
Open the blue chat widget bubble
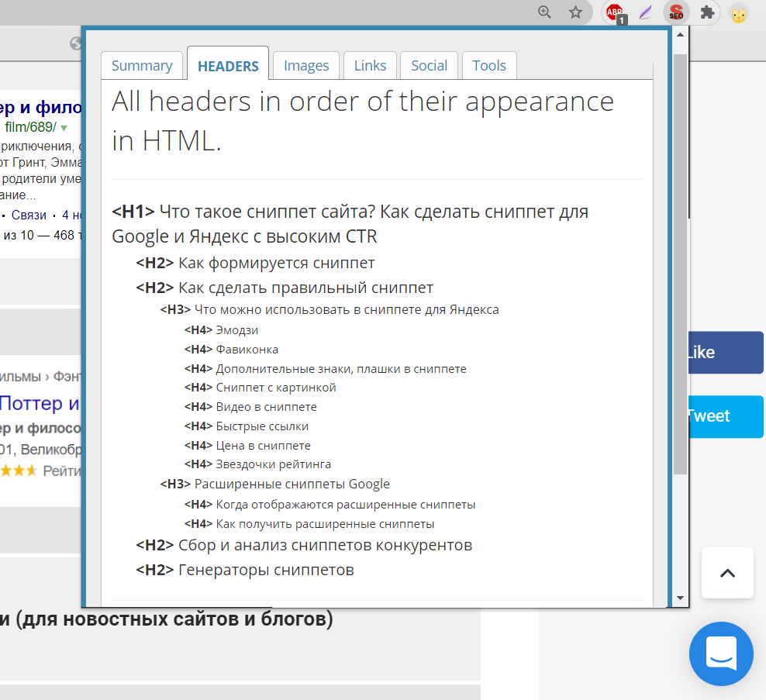tap(721, 653)
